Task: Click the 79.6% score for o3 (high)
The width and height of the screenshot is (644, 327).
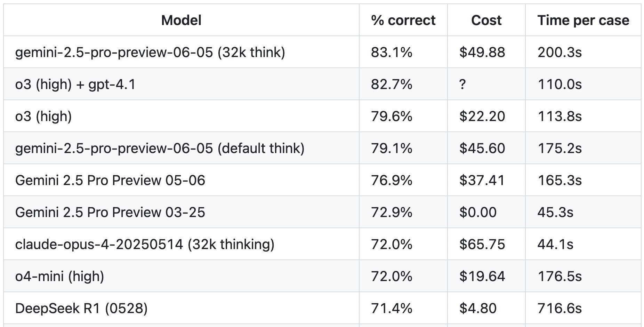Action: click(x=392, y=116)
